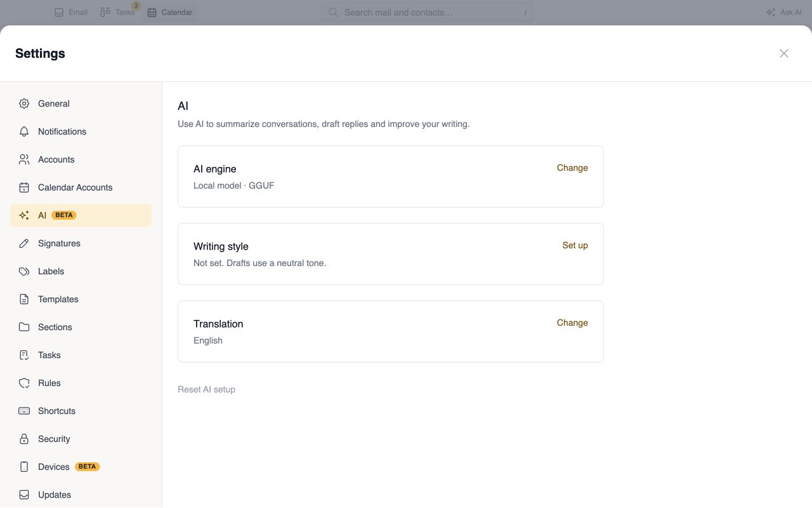Click the BETA badge next to AI
This screenshot has height=508, width=812.
pos(64,215)
